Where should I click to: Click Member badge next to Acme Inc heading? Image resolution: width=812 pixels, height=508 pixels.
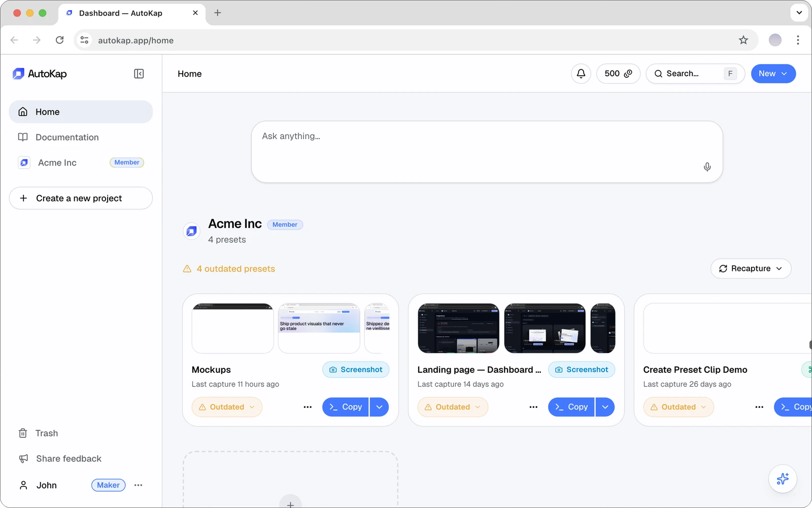285,225
